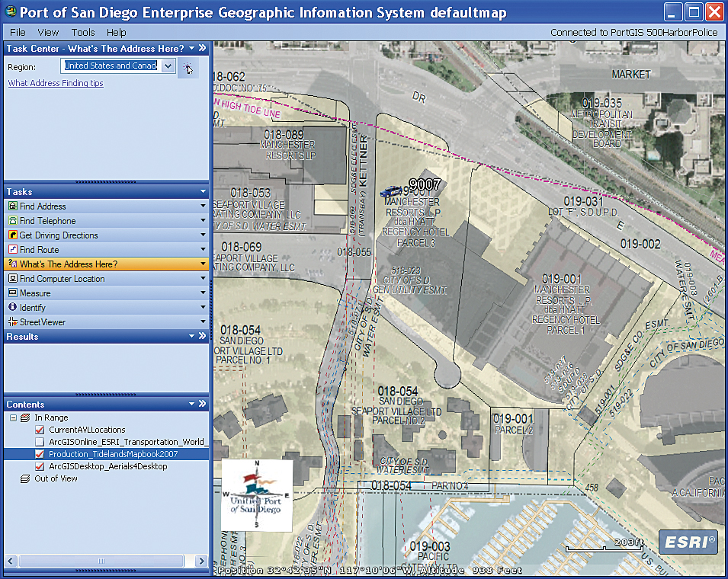Screen dimensions: 728x579
Task: Click the Get Driving Directions icon
Action: [12, 235]
